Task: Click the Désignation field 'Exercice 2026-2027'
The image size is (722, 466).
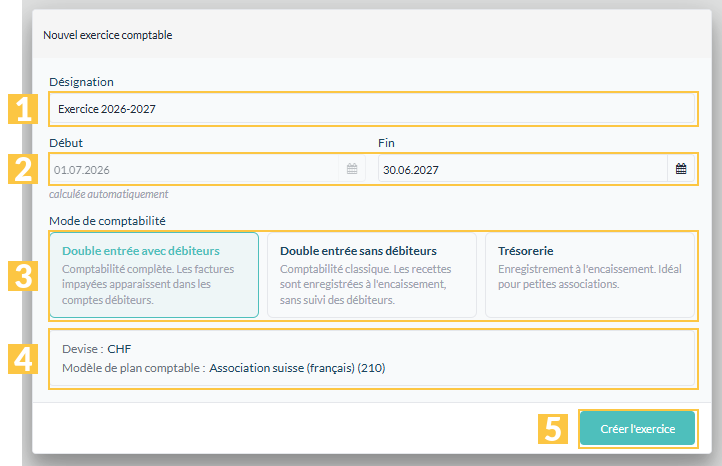Action: [372, 109]
